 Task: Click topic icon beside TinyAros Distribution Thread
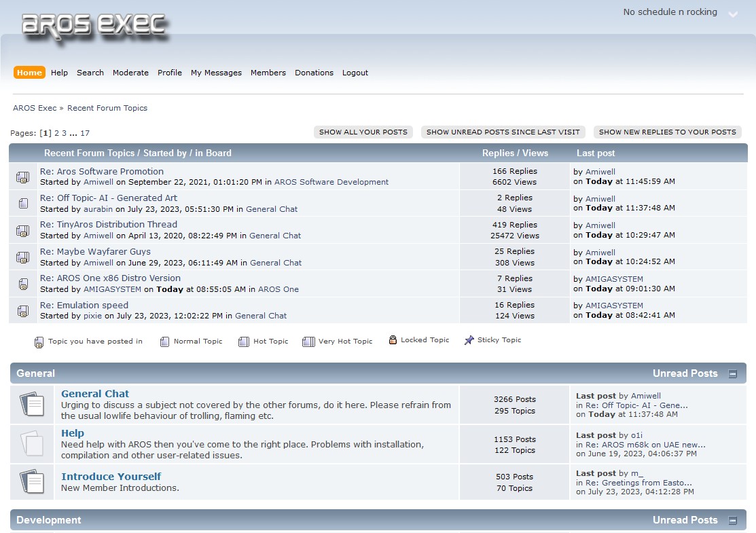(x=22, y=230)
